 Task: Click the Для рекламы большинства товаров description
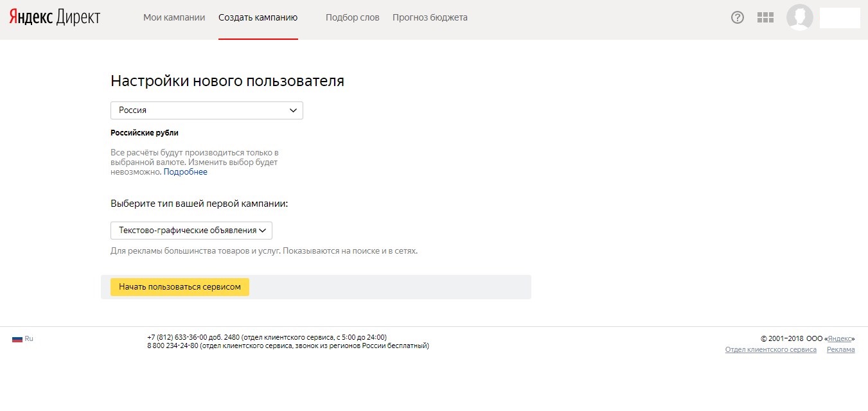click(x=264, y=251)
